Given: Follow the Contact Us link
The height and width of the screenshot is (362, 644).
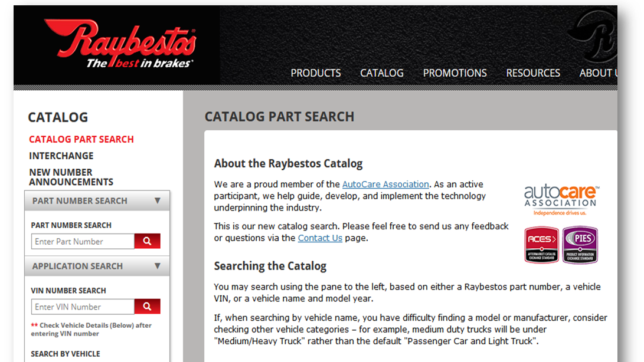Looking at the screenshot, I should [x=320, y=238].
